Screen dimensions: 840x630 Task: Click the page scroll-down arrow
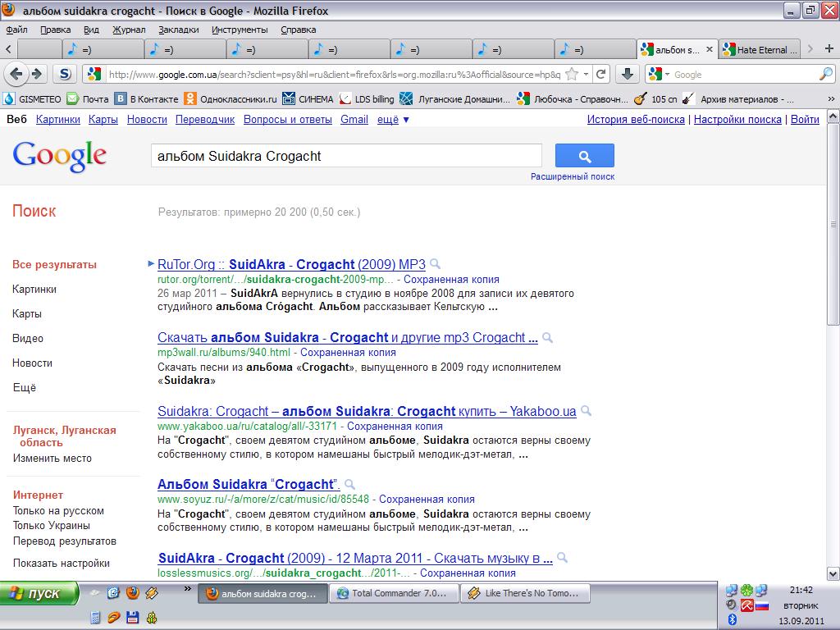point(833,573)
